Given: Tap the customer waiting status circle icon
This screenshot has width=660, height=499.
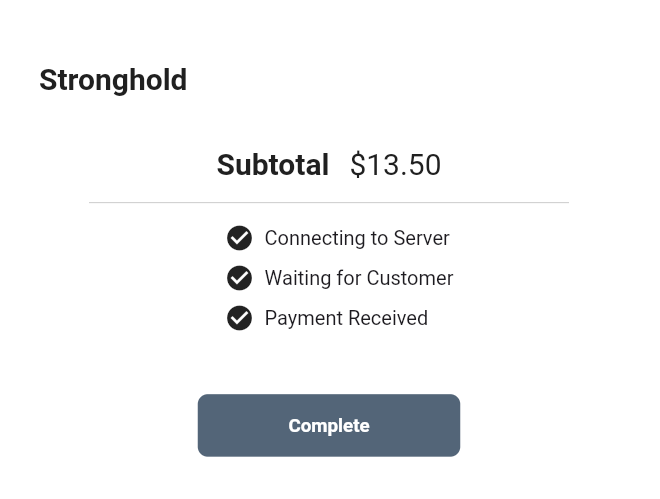Looking at the screenshot, I should pos(239,278).
